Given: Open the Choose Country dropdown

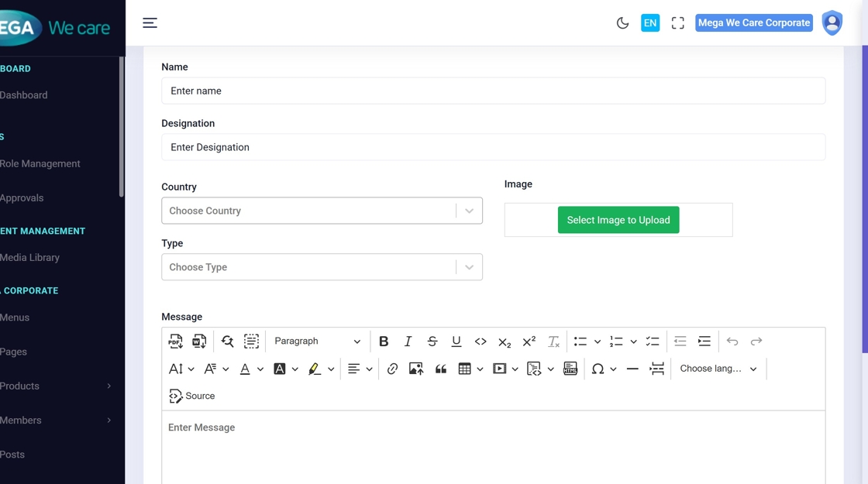Looking at the screenshot, I should click(x=322, y=211).
